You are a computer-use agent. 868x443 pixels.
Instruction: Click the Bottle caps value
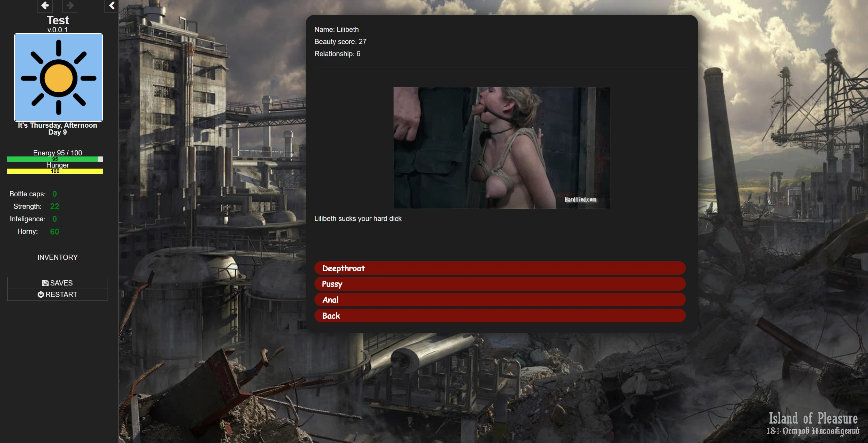[54, 194]
